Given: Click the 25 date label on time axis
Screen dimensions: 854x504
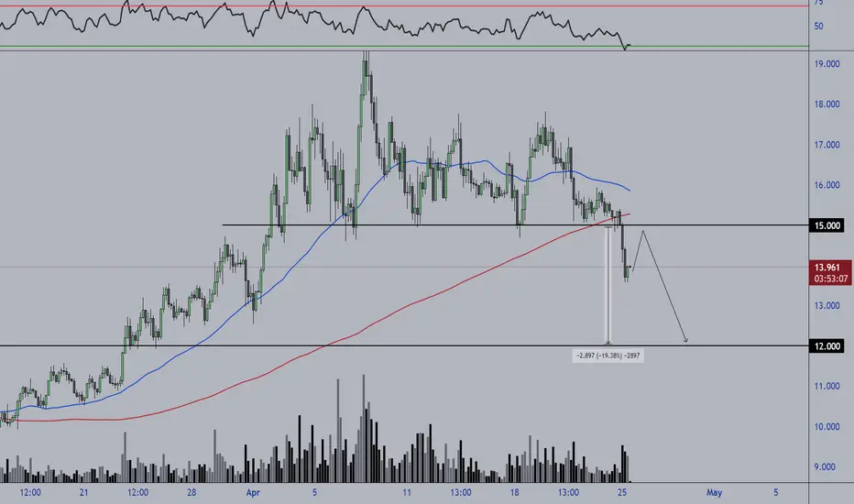Looking at the screenshot, I should pos(622,493).
